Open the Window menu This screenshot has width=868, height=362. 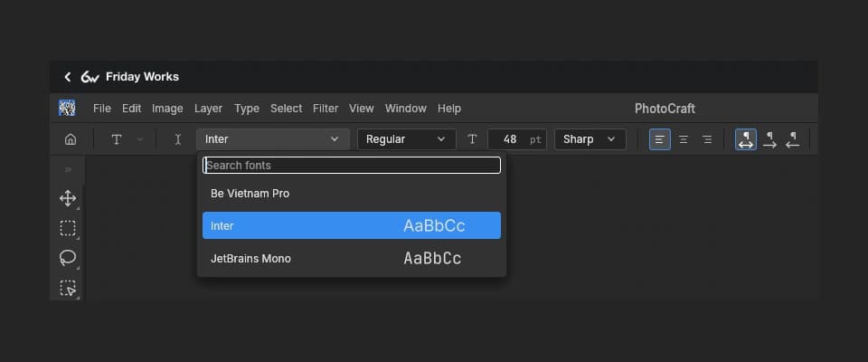pos(406,109)
